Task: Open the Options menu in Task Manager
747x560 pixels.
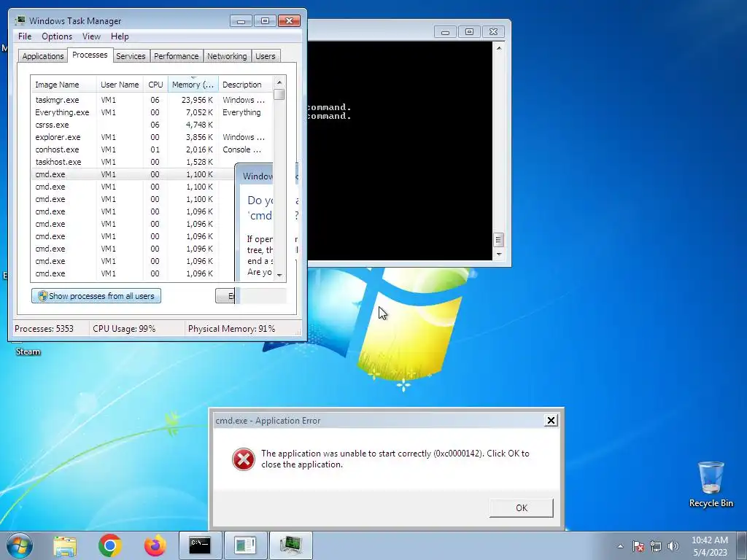Action: click(57, 36)
